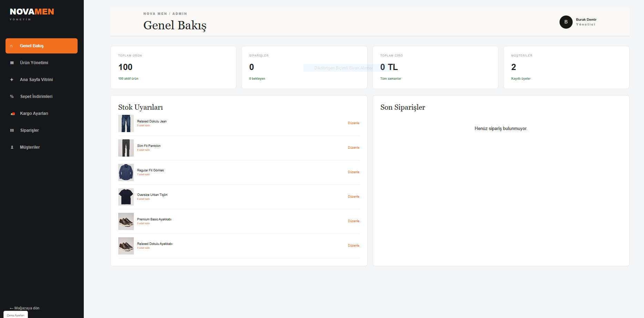The image size is (644, 318).
Task: Click the '0 bekleyen' text
Action: tap(257, 79)
